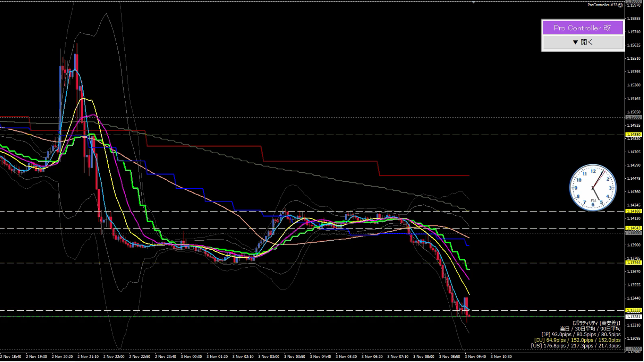The height and width of the screenshot is (362, 644).
Task: Click the 1.15625 price scale value
Action: [x=634, y=45]
